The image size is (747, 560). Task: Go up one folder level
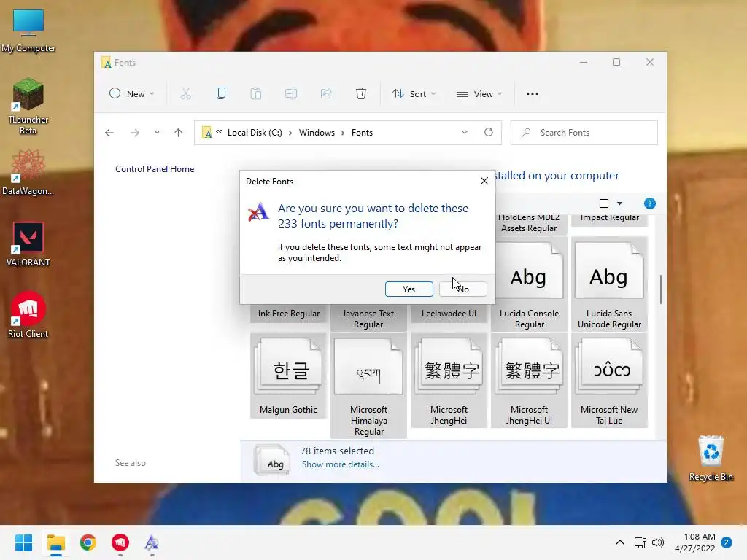pyautogui.click(x=178, y=133)
